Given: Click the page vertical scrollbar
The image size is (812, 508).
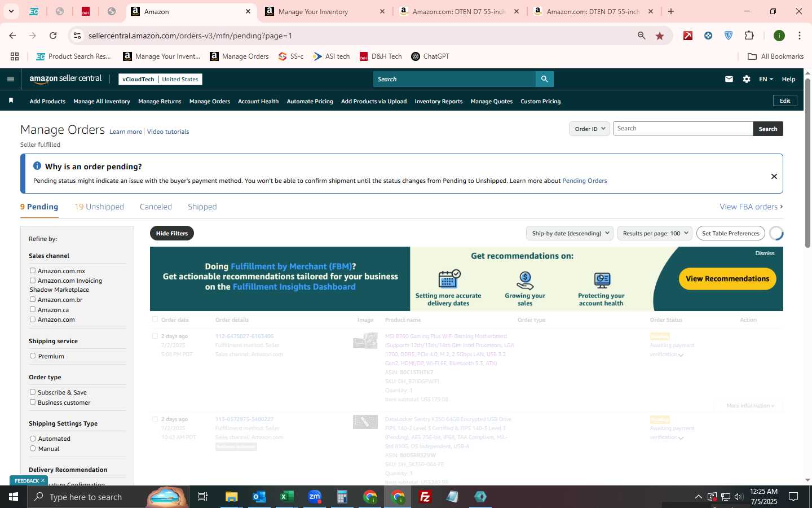Looking at the screenshot, I should [807, 164].
